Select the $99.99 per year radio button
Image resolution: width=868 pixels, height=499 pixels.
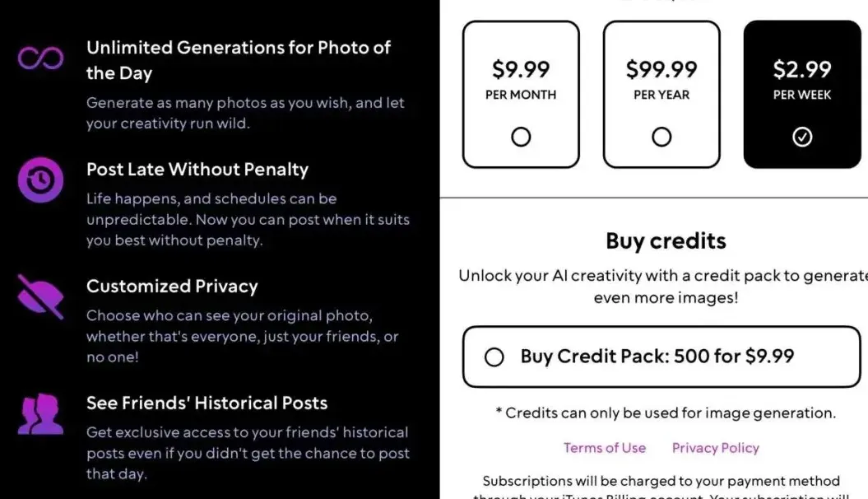[x=661, y=138]
